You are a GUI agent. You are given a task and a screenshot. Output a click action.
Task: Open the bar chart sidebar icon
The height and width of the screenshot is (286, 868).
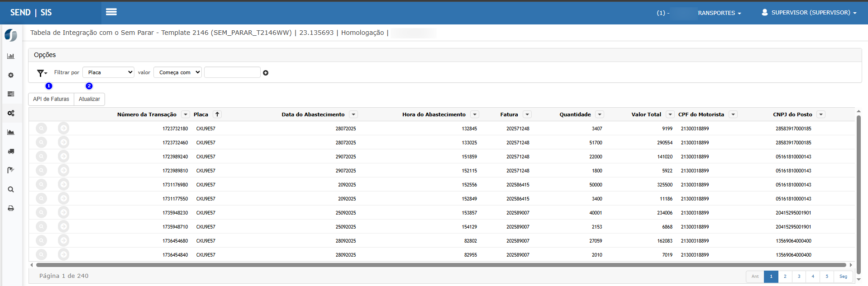[11, 56]
